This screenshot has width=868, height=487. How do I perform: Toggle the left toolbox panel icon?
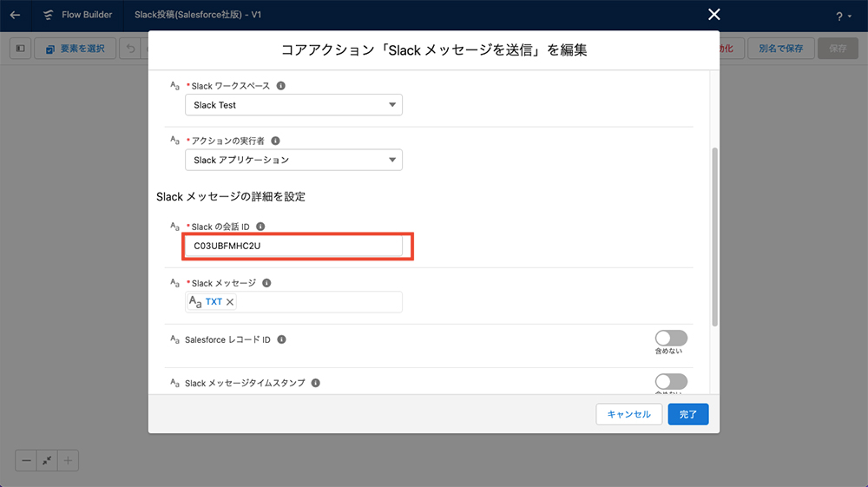coord(21,48)
